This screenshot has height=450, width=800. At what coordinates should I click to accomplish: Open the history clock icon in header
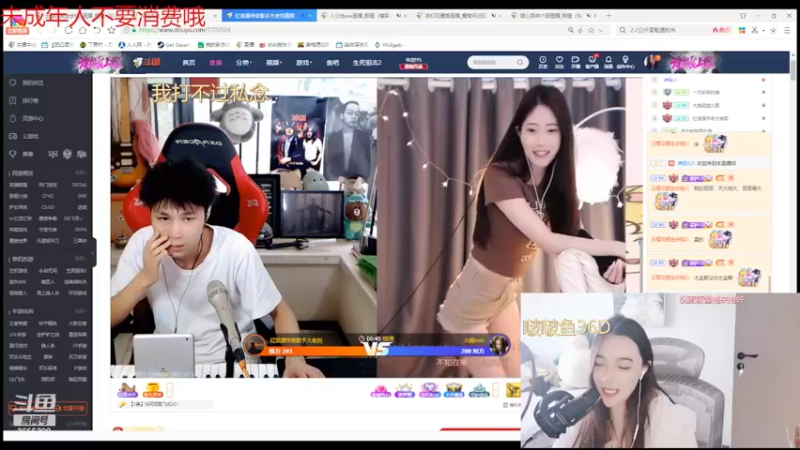tap(543, 62)
